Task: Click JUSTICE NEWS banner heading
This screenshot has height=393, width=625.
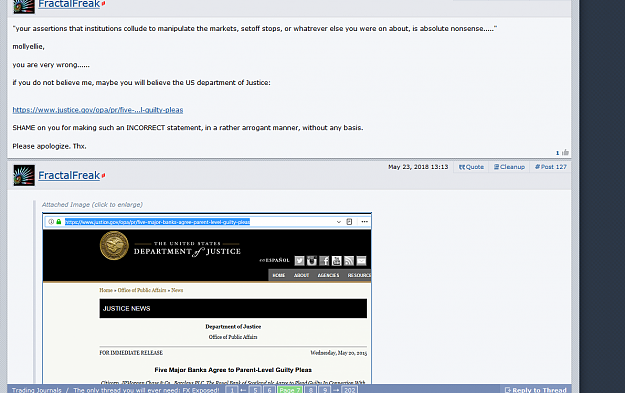Action: point(126,309)
